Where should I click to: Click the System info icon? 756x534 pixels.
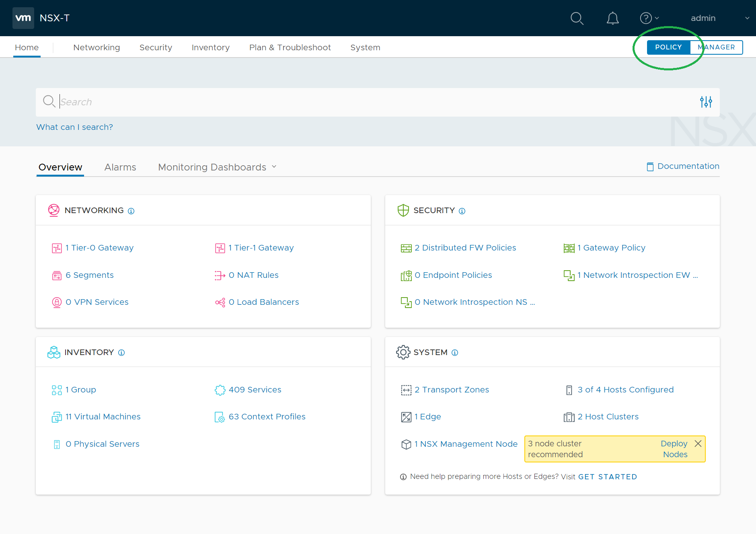pos(455,353)
